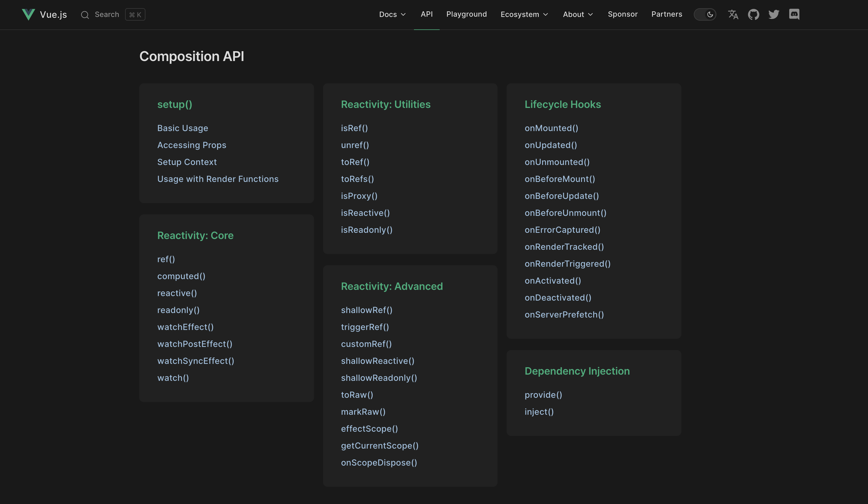The image size is (868, 504).
Task: Click the Reactivity: Advanced section heading
Action: coord(392,286)
